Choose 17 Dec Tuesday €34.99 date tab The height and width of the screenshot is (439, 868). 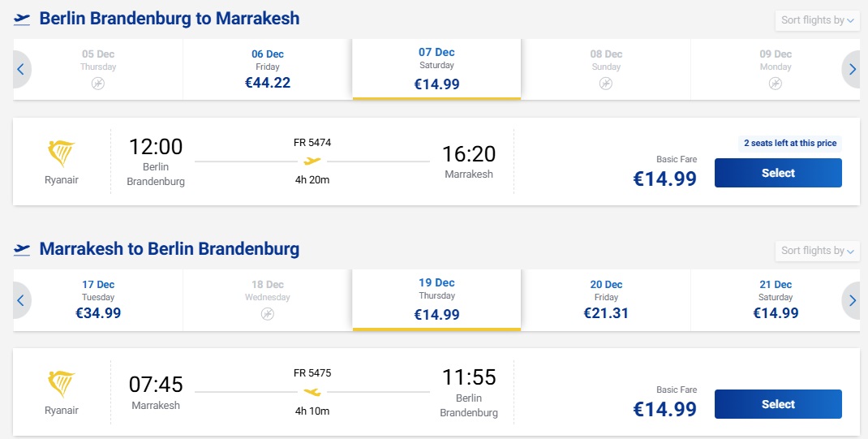98,300
